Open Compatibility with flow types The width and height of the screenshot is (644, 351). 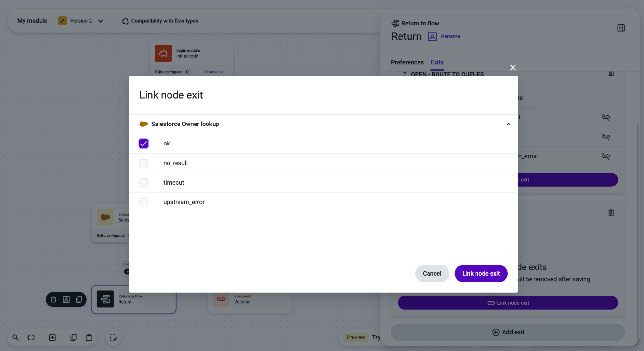160,21
